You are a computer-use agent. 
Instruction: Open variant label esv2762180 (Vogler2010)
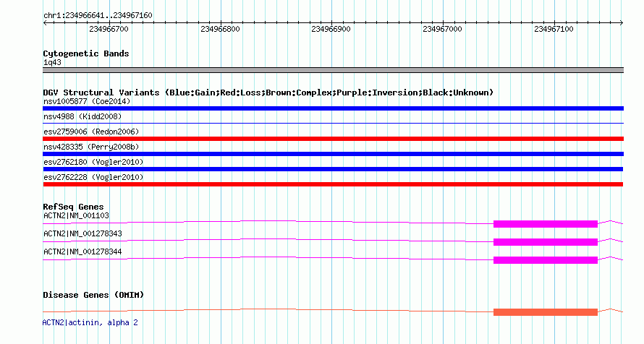[93, 162]
